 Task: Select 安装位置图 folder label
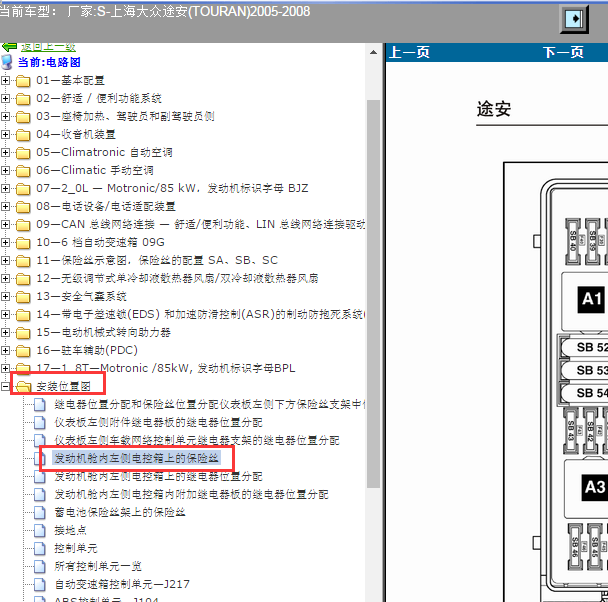(x=63, y=386)
